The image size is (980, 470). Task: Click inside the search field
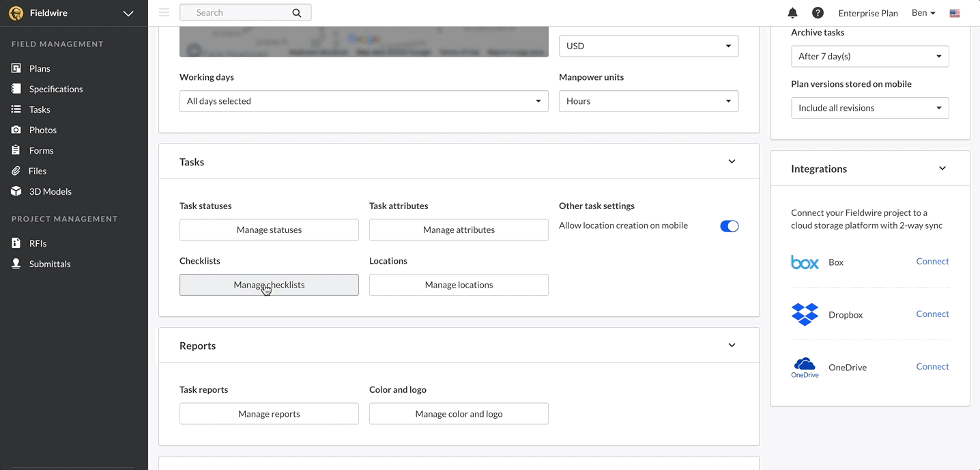(242, 12)
